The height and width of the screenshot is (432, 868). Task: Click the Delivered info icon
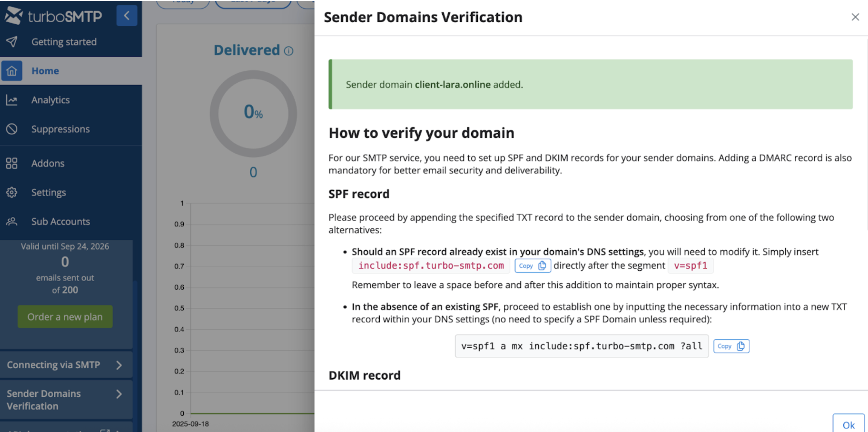[x=289, y=51]
